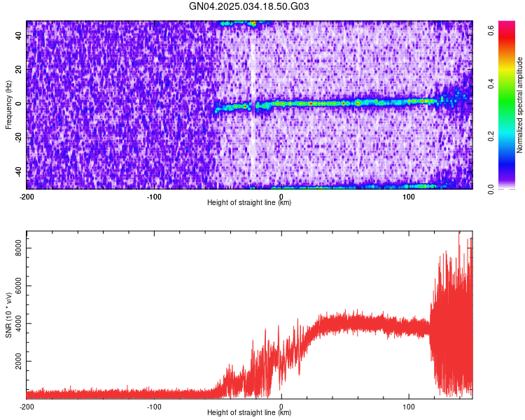Click the 0.2 tick on the colorbar
The width and height of the screenshot is (525, 420).
pyautogui.click(x=491, y=136)
